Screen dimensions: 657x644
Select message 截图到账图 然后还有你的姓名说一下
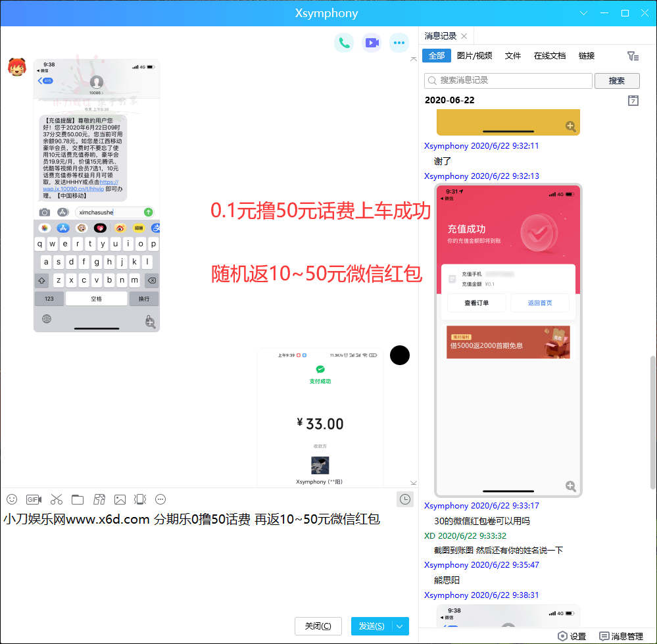tap(499, 551)
